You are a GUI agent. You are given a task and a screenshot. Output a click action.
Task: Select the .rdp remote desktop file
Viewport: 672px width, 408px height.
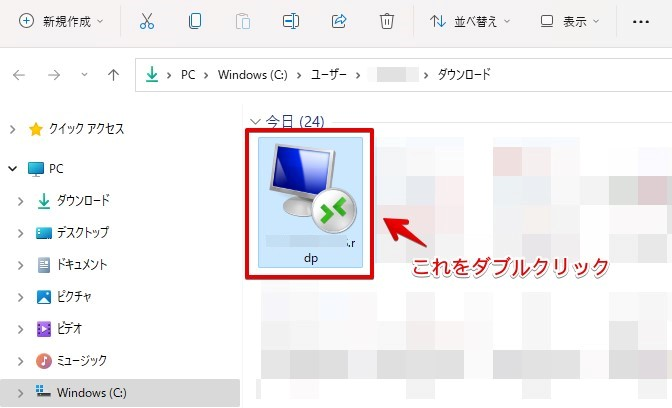tap(310, 203)
